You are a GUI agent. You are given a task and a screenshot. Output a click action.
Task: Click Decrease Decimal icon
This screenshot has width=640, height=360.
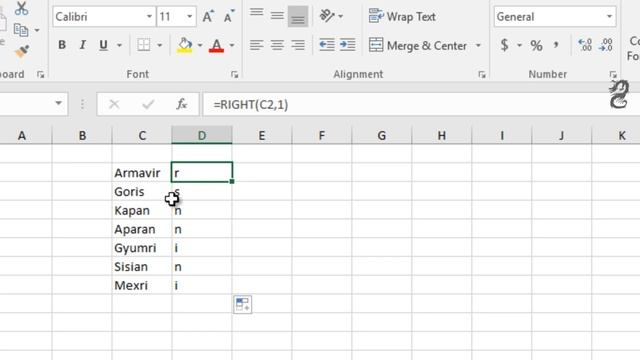(606, 45)
